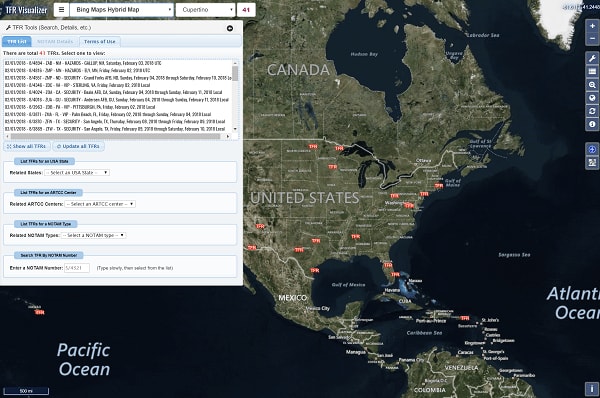Select the TFR List tab
The image size is (600, 398).
pyautogui.click(x=17, y=41)
